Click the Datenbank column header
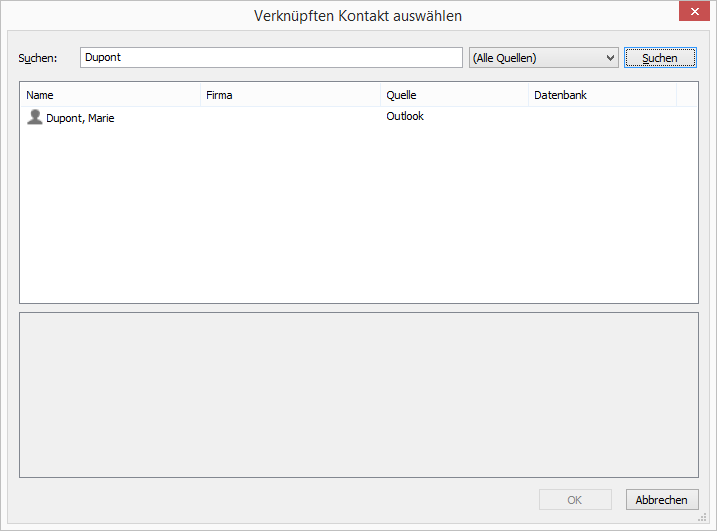717x531 pixels. (x=602, y=95)
